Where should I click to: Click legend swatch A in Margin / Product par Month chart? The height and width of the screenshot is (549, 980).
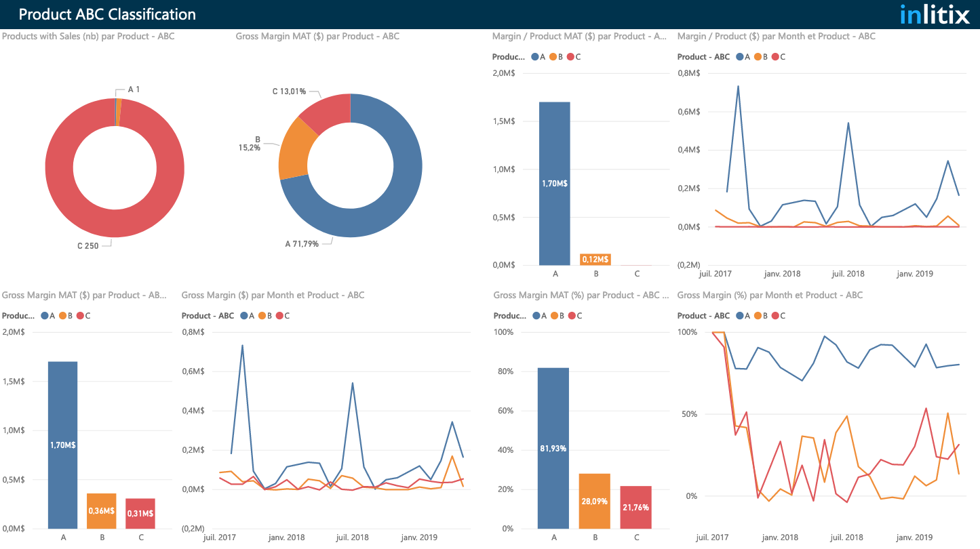[x=739, y=57]
